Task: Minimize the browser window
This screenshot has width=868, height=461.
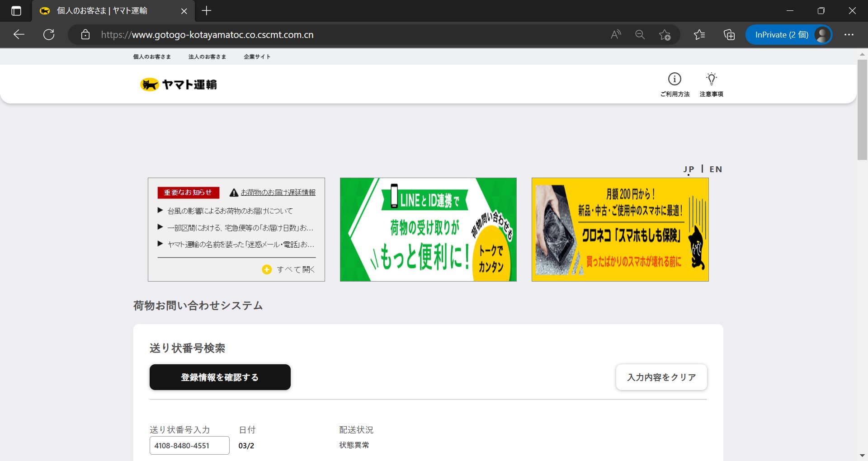Action: pos(790,11)
